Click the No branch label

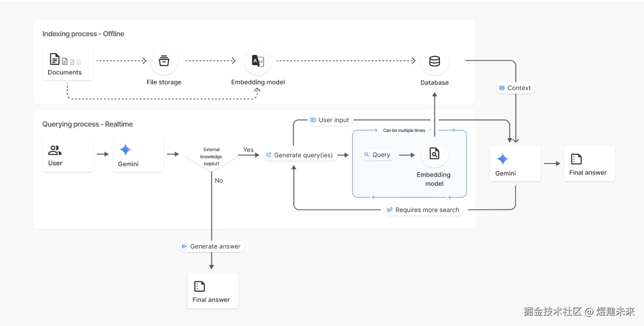click(219, 181)
